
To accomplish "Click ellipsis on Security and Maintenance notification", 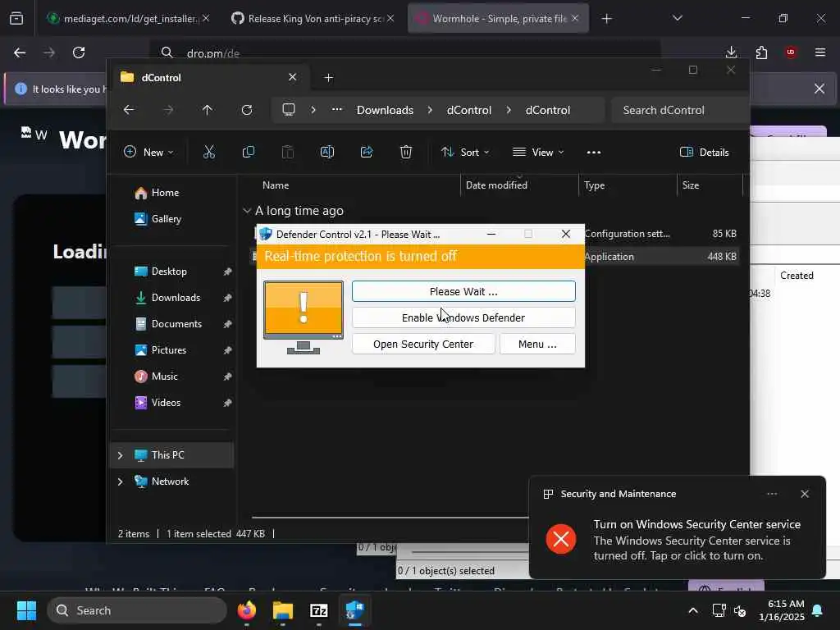I will tap(772, 494).
